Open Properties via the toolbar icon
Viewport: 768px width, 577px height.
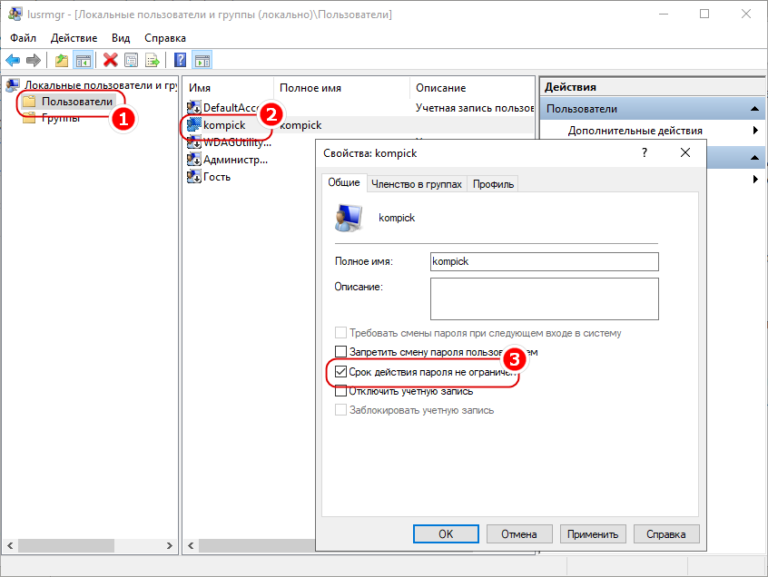click(x=130, y=60)
